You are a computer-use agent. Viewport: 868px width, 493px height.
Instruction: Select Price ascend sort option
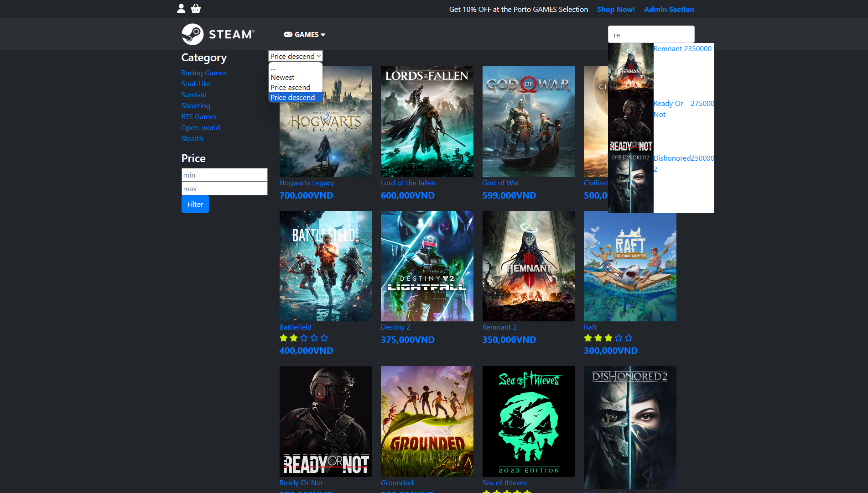click(x=291, y=88)
